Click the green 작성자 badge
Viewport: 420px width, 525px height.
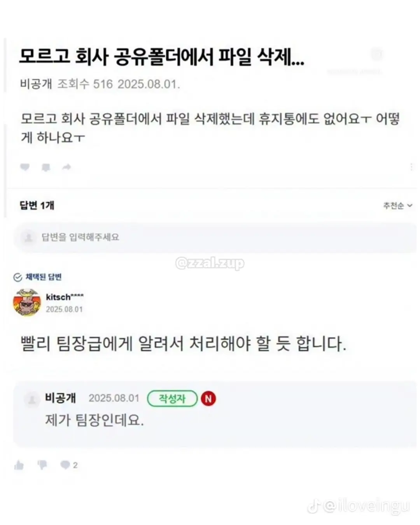172,399
